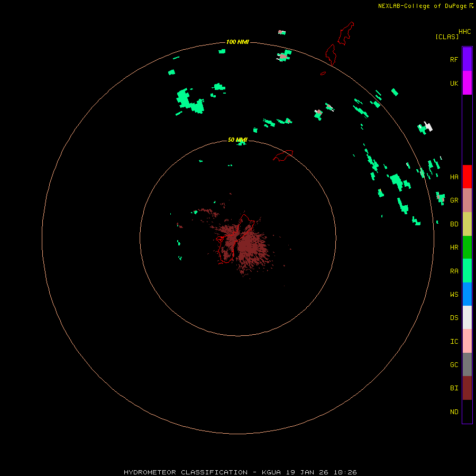
Task: Click the BI brown legend swatch
Action: coord(467,388)
